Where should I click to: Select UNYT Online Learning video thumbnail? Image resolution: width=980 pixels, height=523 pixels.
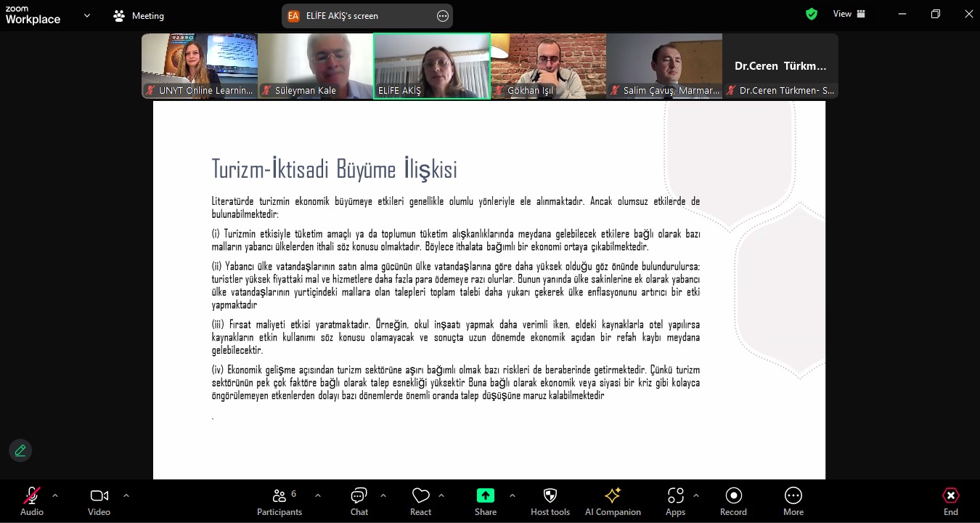(x=200, y=66)
